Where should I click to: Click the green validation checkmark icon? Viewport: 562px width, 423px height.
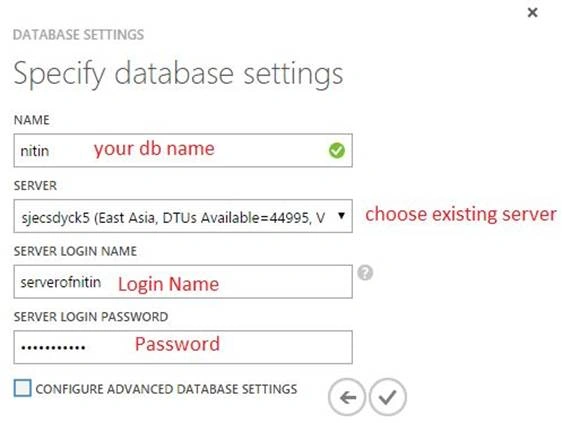[x=337, y=151]
